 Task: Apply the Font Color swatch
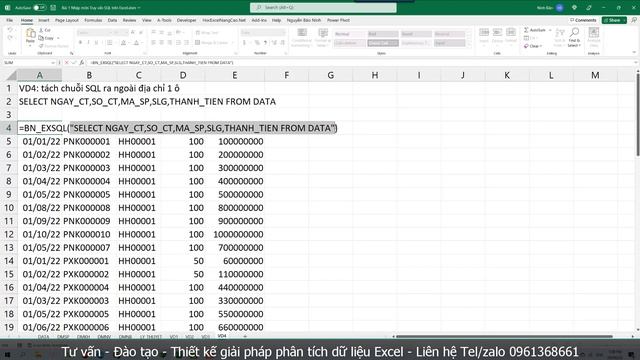point(136,42)
